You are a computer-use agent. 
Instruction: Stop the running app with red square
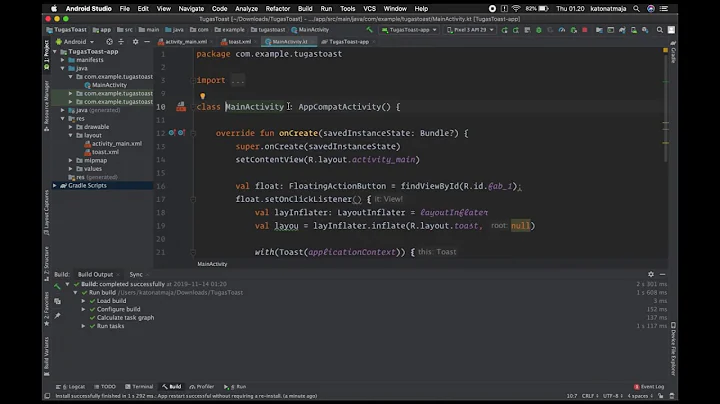(585, 30)
